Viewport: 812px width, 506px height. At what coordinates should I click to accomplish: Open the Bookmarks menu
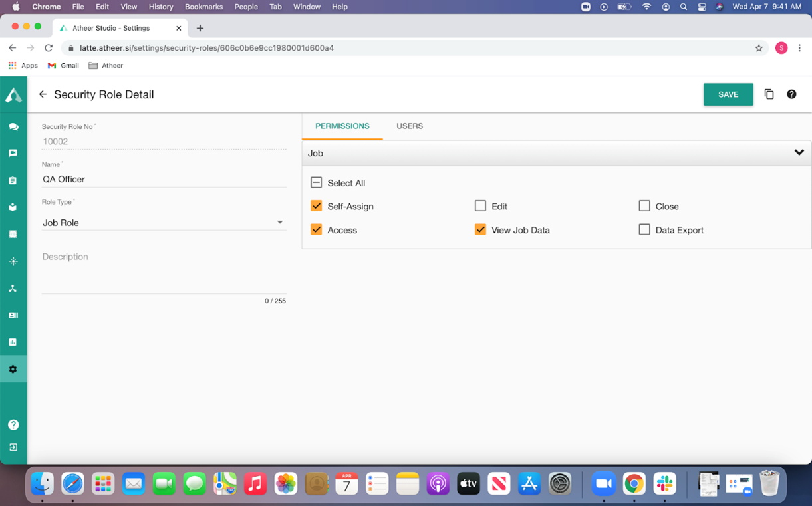(x=203, y=7)
